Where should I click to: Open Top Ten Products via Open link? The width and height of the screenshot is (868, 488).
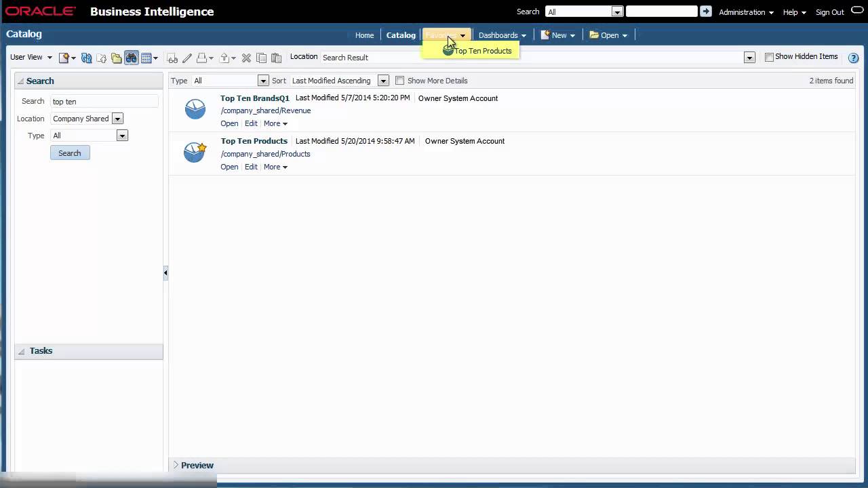click(x=229, y=167)
